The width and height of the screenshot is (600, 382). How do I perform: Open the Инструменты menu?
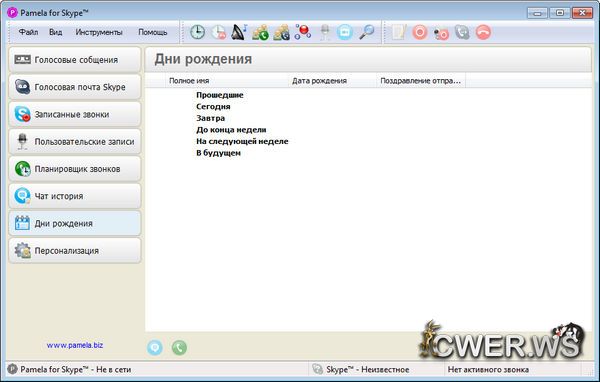[99, 32]
